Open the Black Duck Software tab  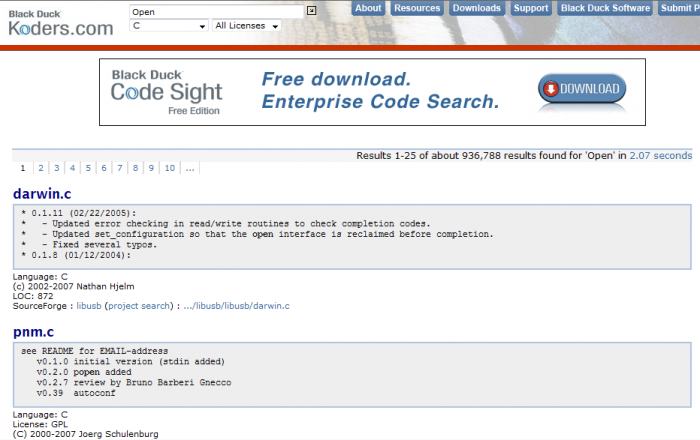pyautogui.click(x=605, y=8)
